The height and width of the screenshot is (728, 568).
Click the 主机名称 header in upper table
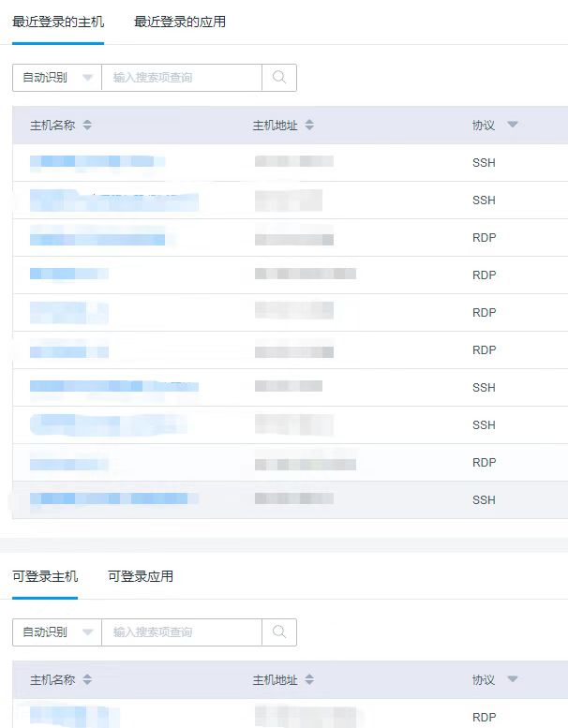52,126
